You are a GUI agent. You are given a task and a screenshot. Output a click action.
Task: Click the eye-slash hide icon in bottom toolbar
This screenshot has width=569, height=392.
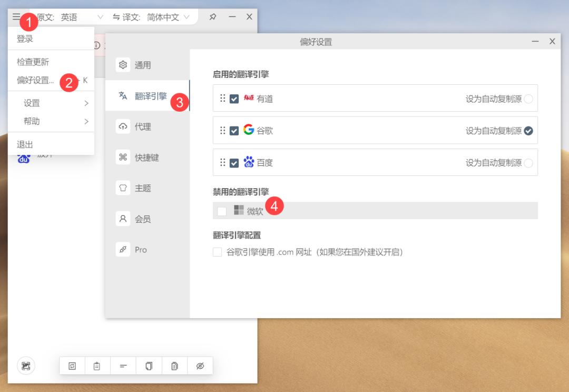pos(199,366)
